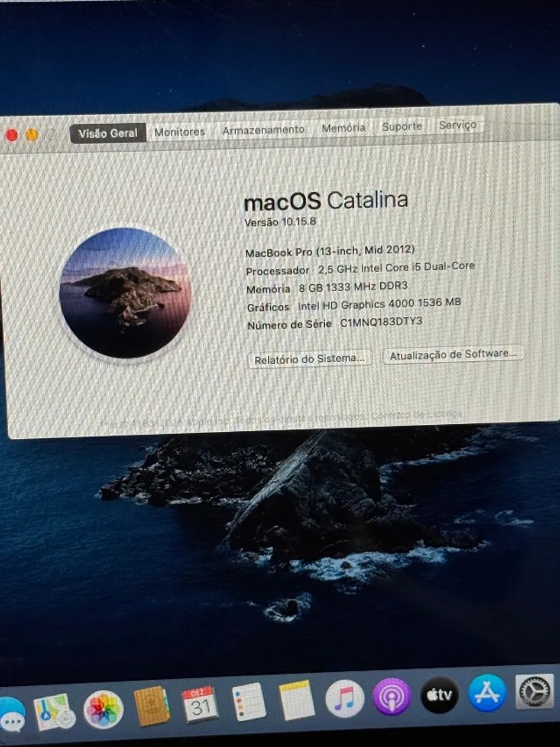Image resolution: width=560 pixels, height=747 pixels.
Task: Click the macOS Catalina title text
Action: point(325,201)
